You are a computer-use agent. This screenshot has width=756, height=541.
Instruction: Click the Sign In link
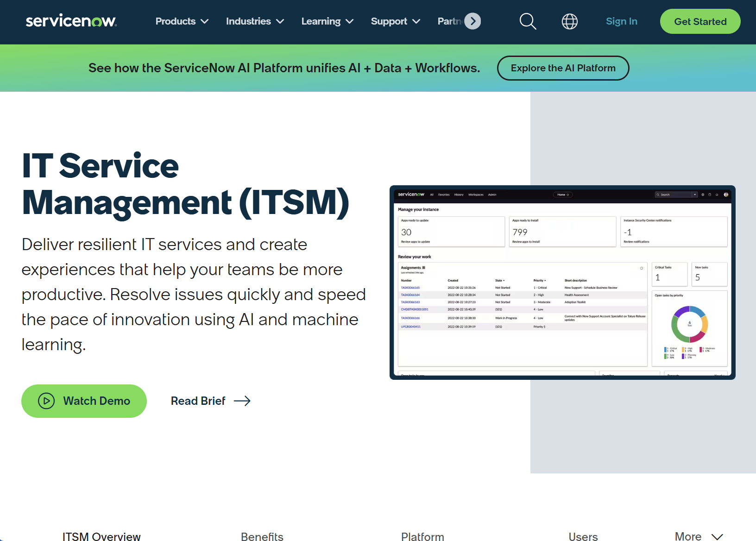coord(621,21)
